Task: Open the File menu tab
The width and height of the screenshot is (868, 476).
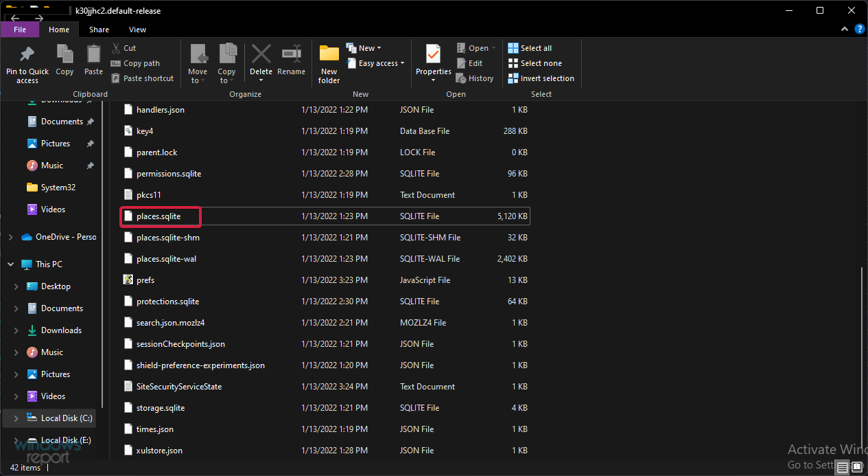Action: click(20, 30)
